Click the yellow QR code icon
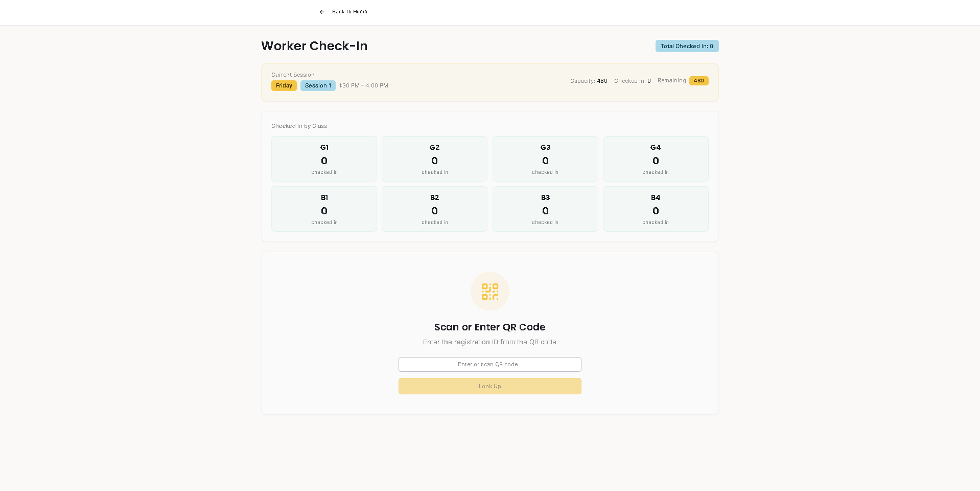This screenshot has width=980, height=491. 489,291
